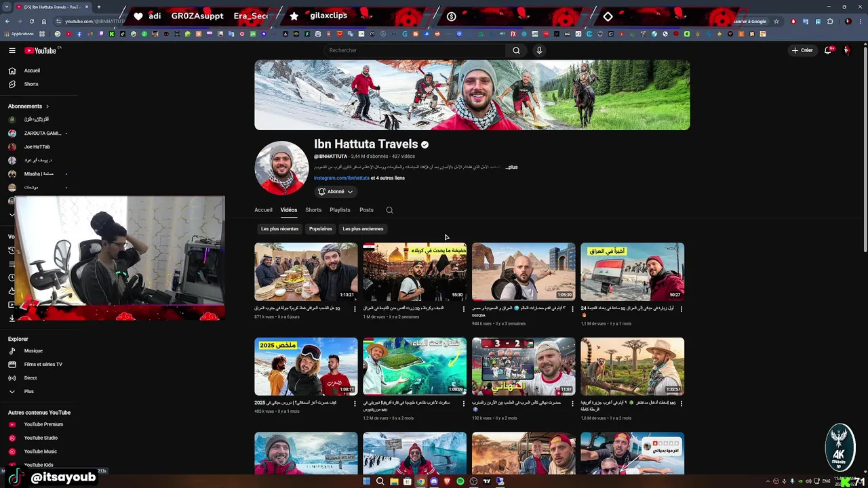The height and width of the screenshot is (488, 868).
Task: Open the account avatar menu
Action: 846,50
